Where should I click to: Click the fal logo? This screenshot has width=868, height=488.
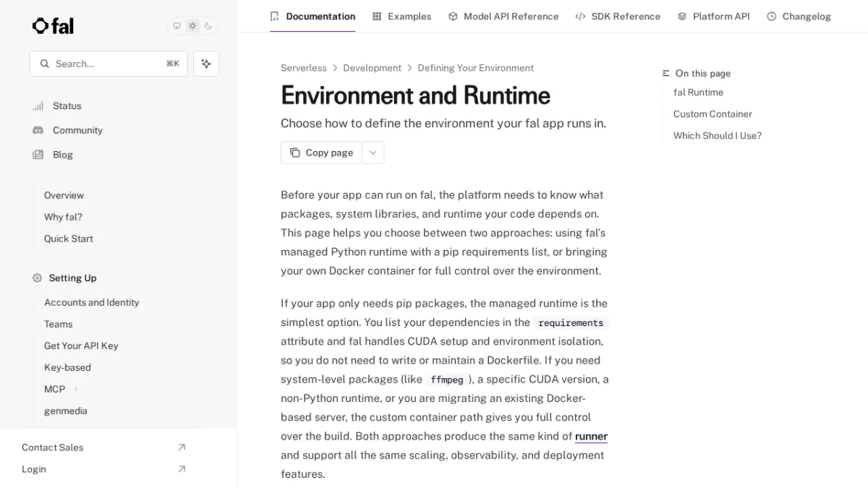53,26
